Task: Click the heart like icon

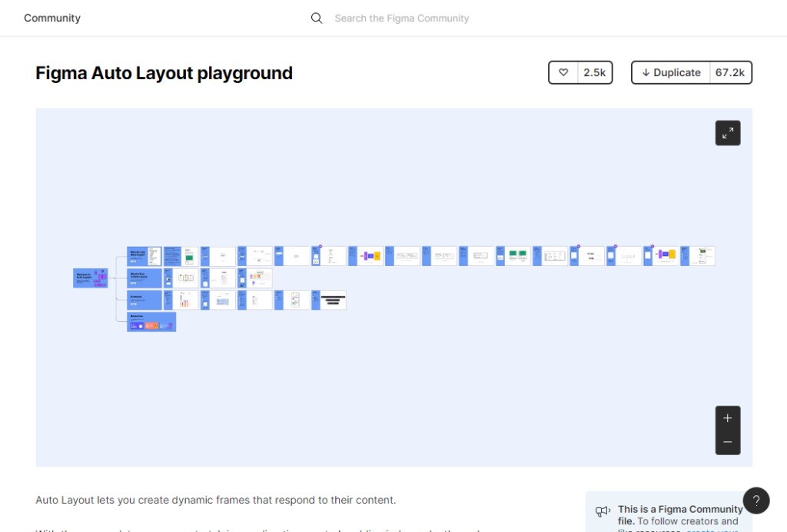Action: [x=563, y=72]
